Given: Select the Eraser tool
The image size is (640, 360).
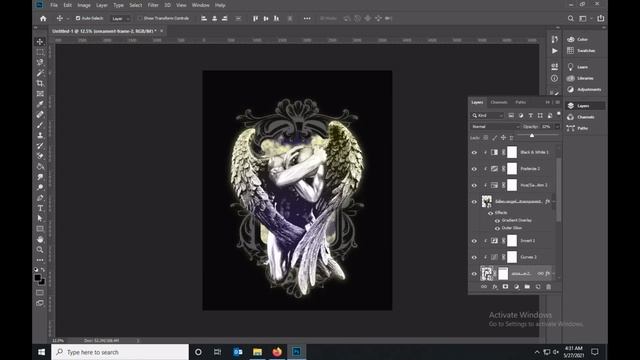Looking at the screenshot, I should click(40, 156).
